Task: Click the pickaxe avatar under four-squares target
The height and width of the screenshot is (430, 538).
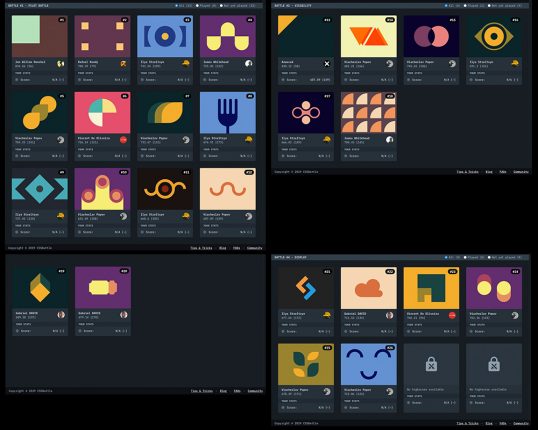Action: 123,63
